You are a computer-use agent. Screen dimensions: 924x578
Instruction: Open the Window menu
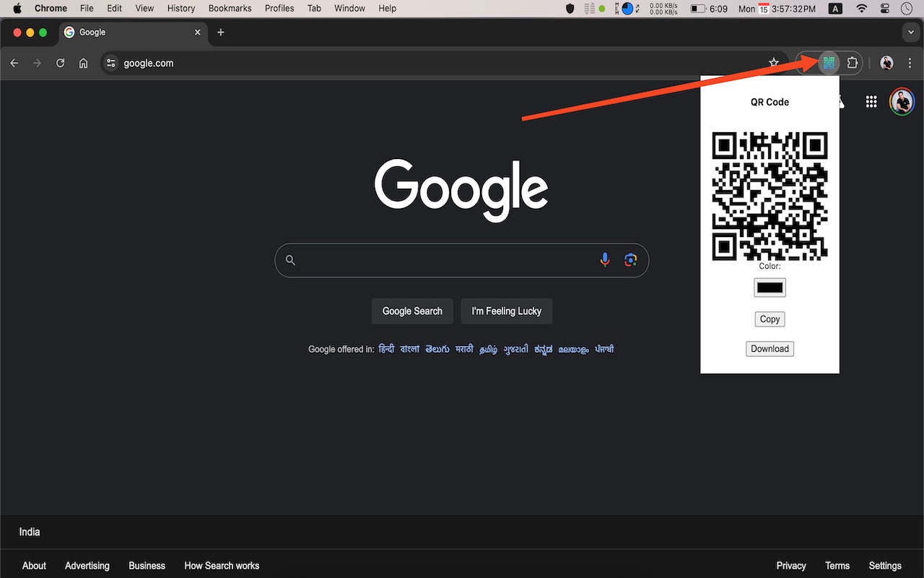click(349, 9)
